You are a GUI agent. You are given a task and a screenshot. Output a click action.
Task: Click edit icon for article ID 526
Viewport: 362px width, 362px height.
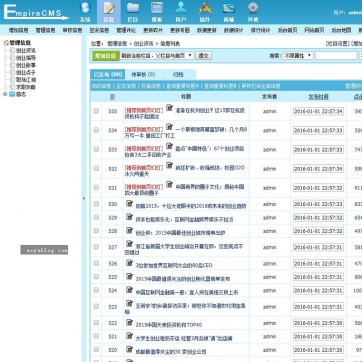[x=129, y=263]
